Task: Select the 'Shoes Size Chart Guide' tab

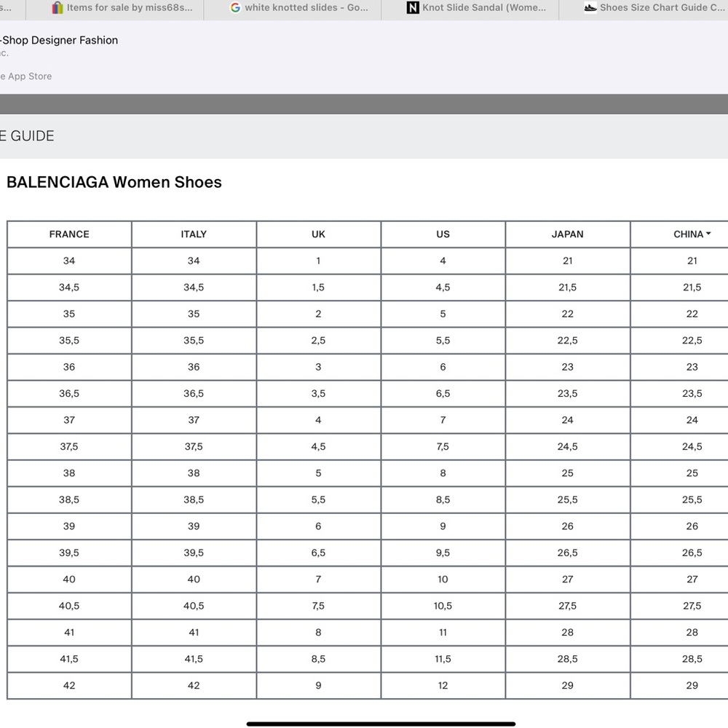Action: [657, 8]
